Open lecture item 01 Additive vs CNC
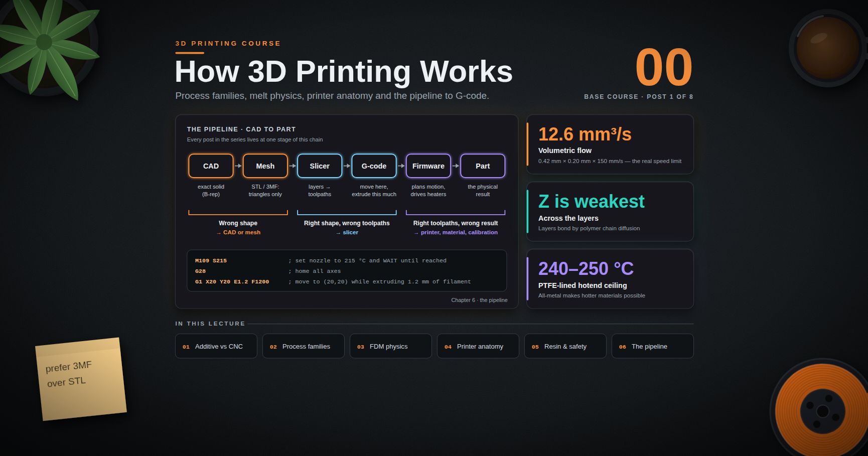The image size is (868, 456). (216, 346)
